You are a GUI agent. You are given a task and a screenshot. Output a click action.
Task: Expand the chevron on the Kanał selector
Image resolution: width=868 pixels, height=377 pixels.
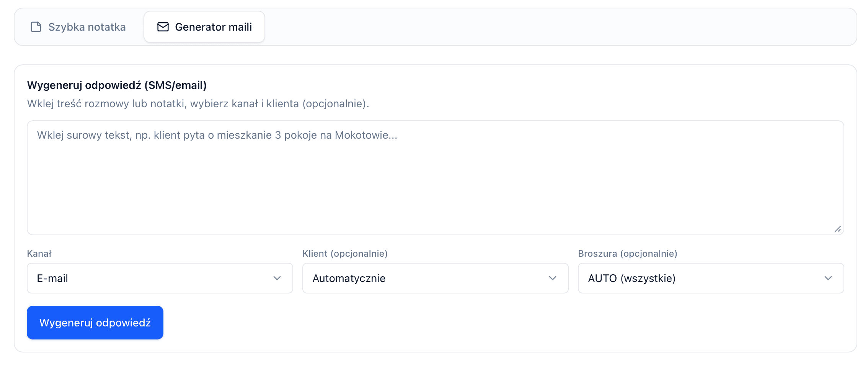(277, 278)
